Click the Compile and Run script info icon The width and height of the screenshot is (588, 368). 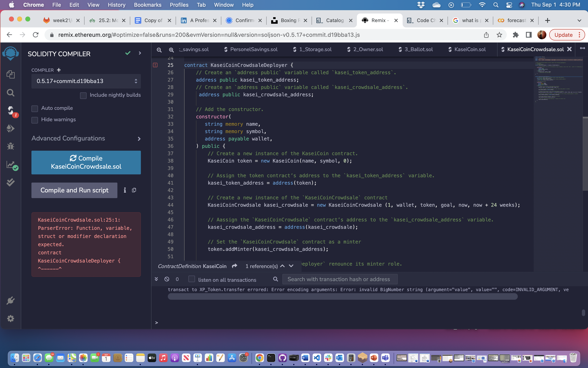125,190
